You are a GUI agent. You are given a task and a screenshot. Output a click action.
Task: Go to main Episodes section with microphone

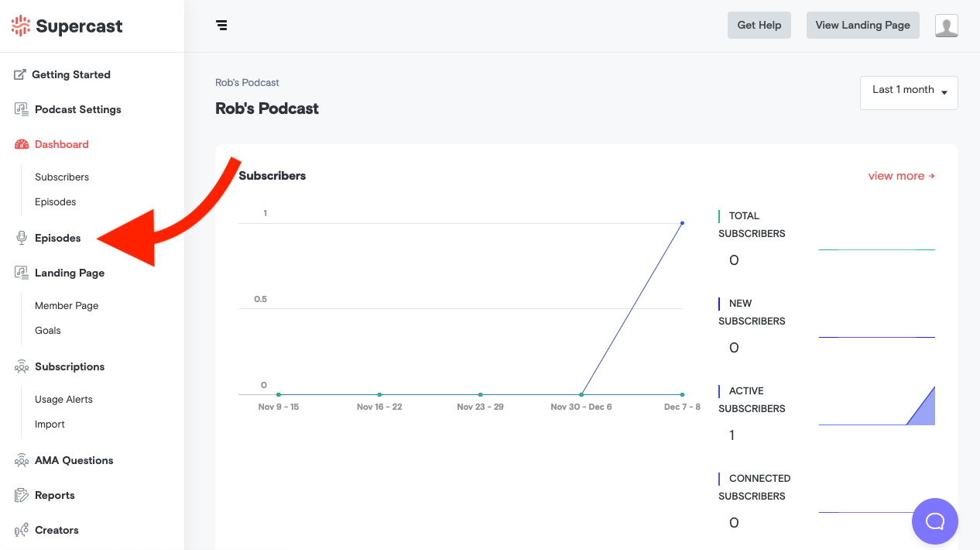coord(58,238)
